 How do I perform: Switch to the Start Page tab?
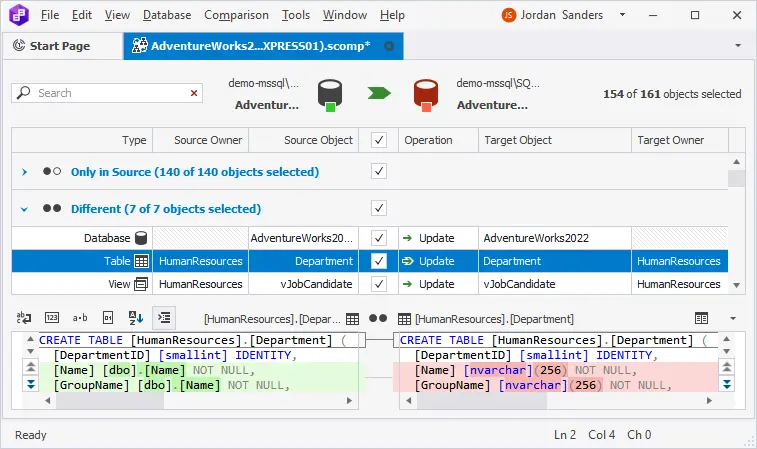[x=60, y=46]
